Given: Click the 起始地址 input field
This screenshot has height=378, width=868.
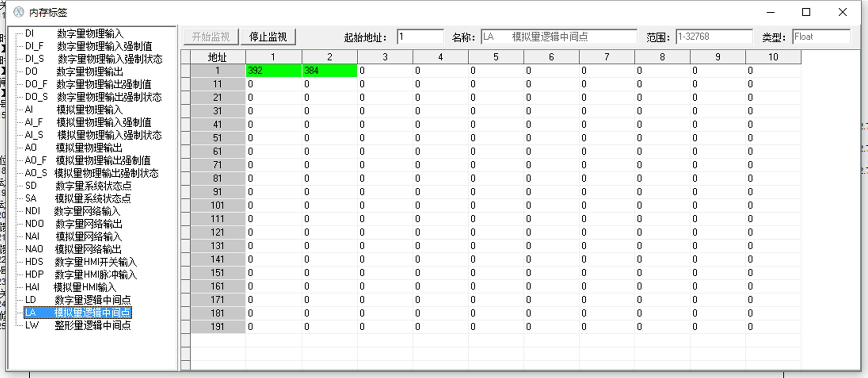Looking at the screenshot, I should point(420,37).
